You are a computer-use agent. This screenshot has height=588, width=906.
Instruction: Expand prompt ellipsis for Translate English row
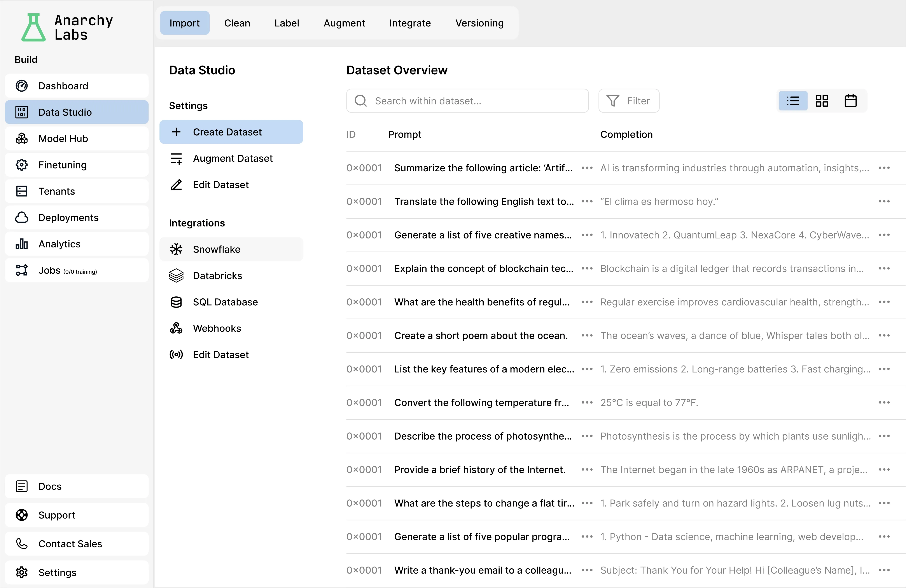pos(587,201)
